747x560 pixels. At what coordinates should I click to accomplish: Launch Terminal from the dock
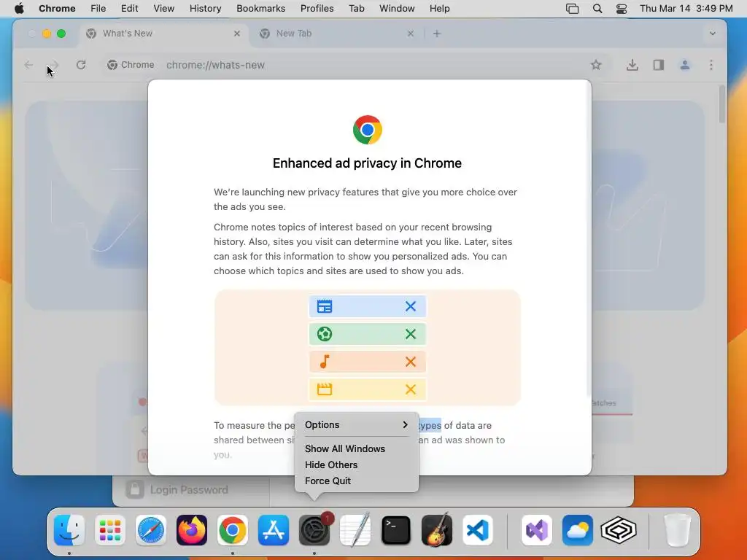(396, 529)
